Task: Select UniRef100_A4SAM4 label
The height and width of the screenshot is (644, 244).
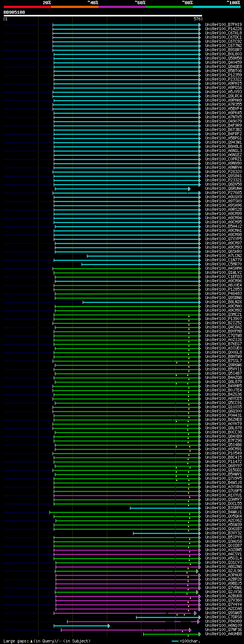Action: [x=223, y=268]
